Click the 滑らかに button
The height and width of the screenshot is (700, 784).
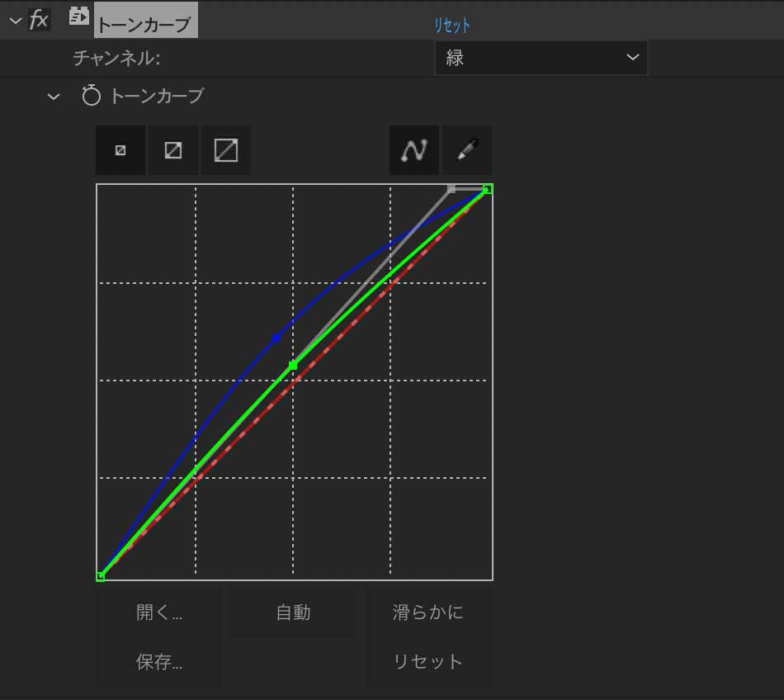coord(427,612)
